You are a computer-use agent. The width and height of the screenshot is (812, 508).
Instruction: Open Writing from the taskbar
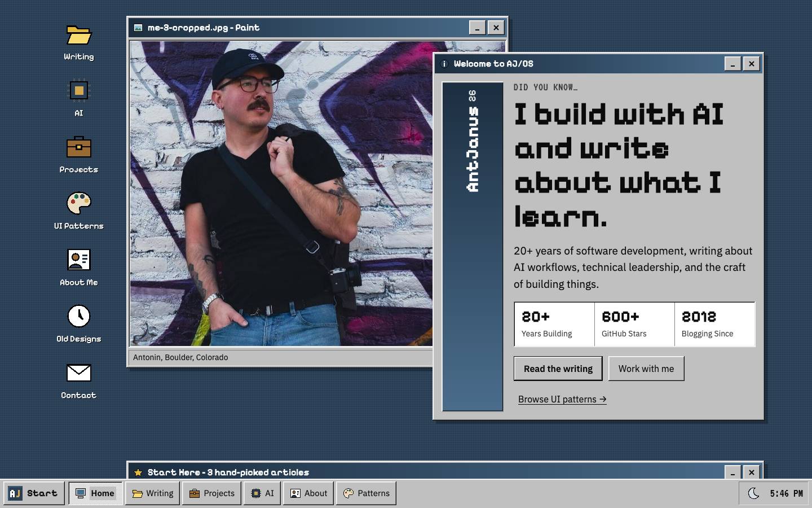pos(153,493)
